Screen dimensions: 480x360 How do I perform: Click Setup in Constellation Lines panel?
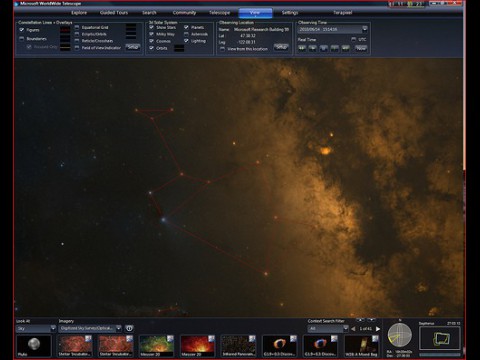coord(133,47)
